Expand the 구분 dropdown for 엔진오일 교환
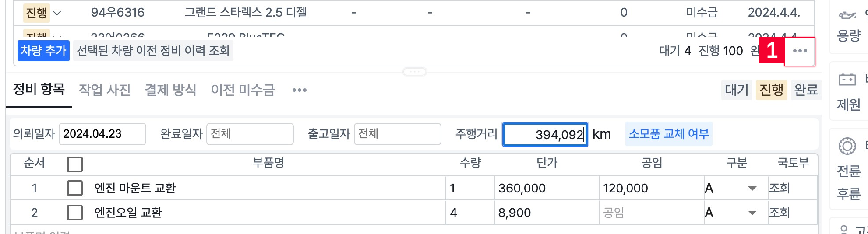This screenshot has width=868, height=234. pos(752,213)
